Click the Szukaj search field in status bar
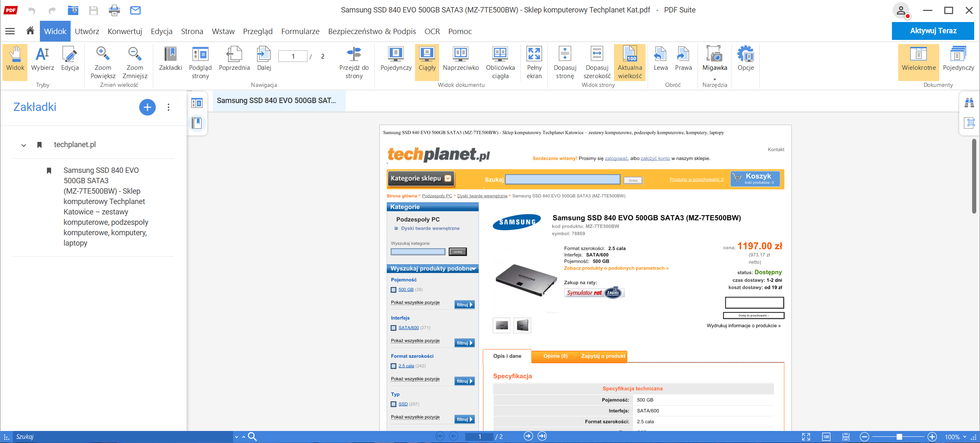Viewport: 980px width, 443px height. [123, 437]
